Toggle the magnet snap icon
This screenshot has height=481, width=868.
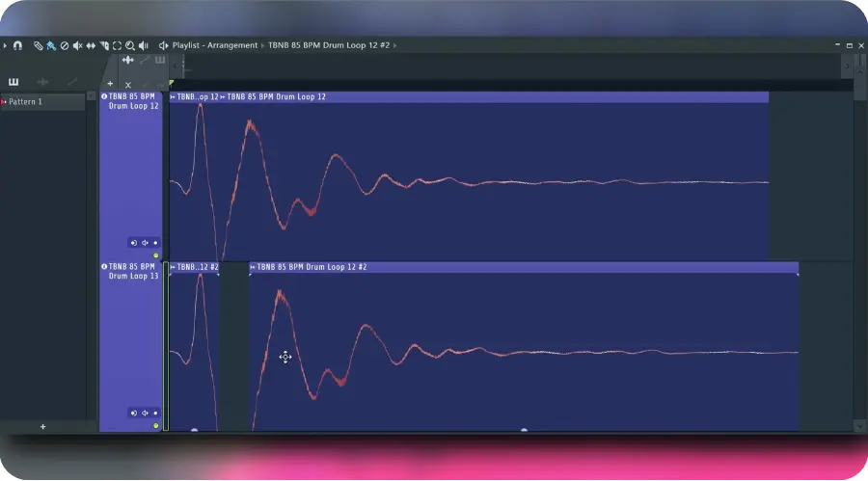click(x=17, y=45)
